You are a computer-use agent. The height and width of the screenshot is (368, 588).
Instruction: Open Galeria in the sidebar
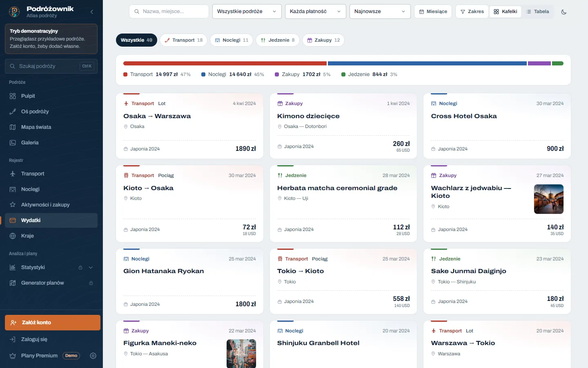(x=51, y=143)
